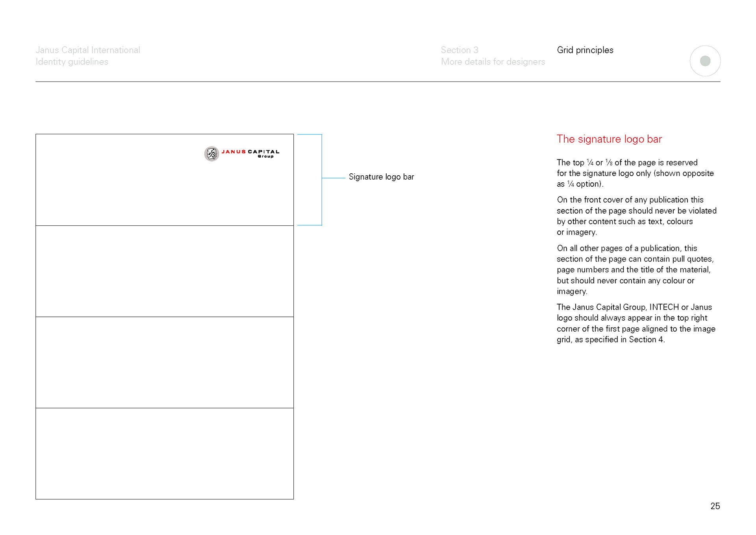Click the JANUS CAPITAL Group wordmark

click(x=250, y=153)
